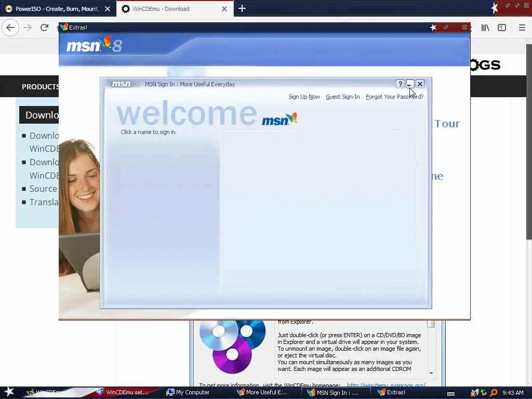This screenshot has width=532, height=399.
Task: Click the Extras! title bar butterfly icon
Action: point(64,27)
